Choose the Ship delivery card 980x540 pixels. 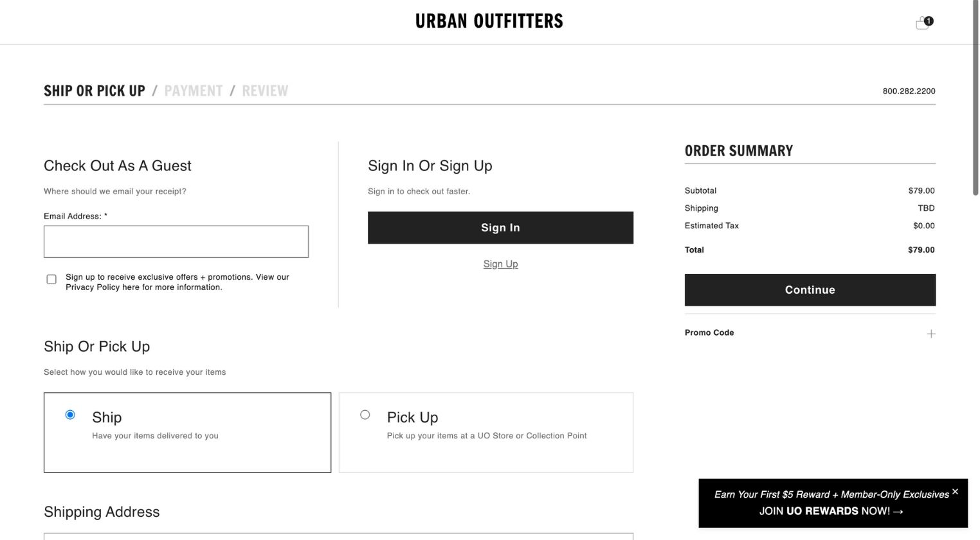[x=187, y=433]
